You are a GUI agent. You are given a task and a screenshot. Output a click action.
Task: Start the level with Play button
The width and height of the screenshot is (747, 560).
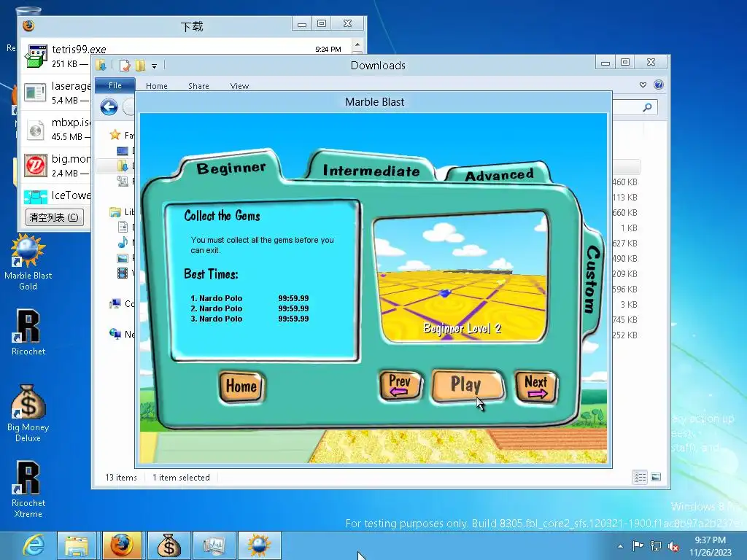click(467, 385)
